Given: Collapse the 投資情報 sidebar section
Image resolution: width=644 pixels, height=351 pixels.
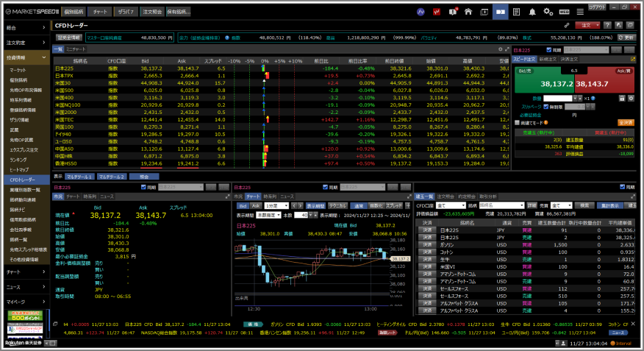Looking at the screenshot, I should 26,57.
